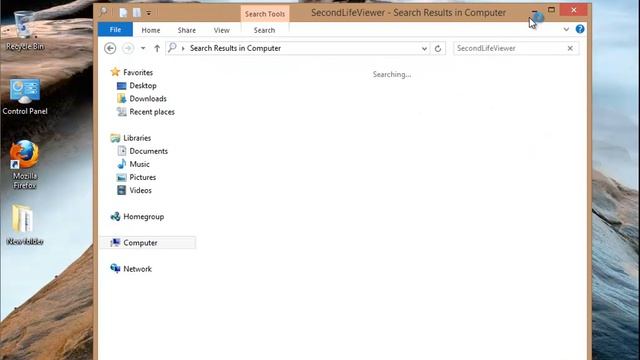Launch Mozilla Firefox from desktop
The width and height of the screenshot is (640, 360).
[x=24, y=164]
